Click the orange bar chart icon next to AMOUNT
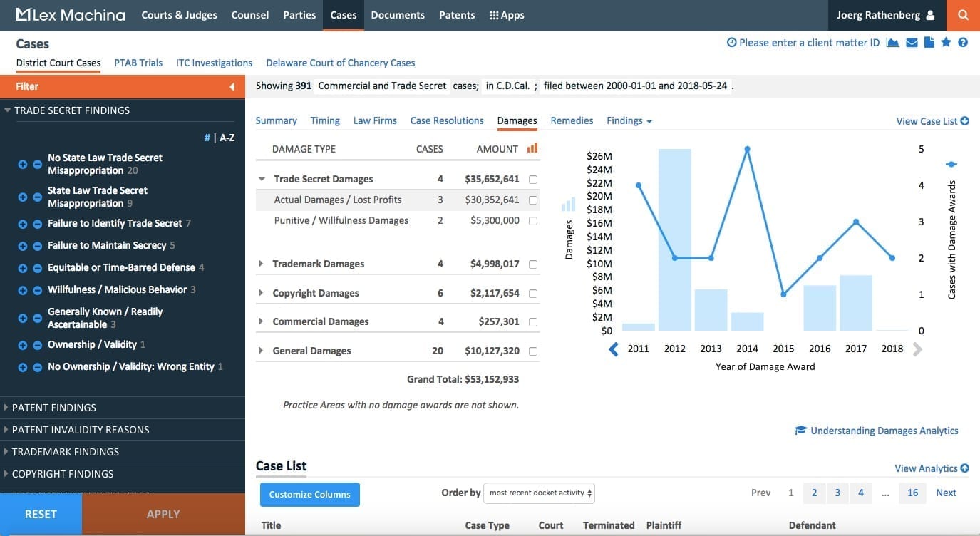The height and width of the screenshot is (536, 980). coord(532,148)
